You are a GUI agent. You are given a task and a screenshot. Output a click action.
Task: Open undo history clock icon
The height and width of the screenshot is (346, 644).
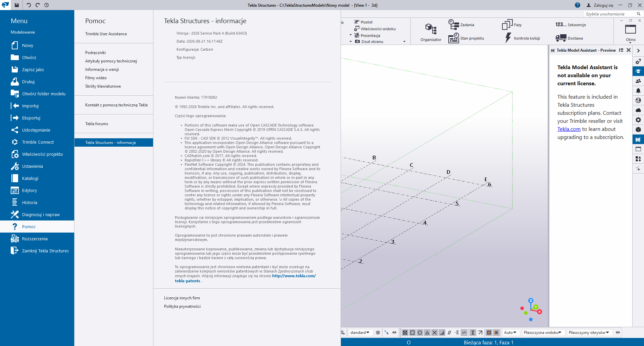(46, 5)
